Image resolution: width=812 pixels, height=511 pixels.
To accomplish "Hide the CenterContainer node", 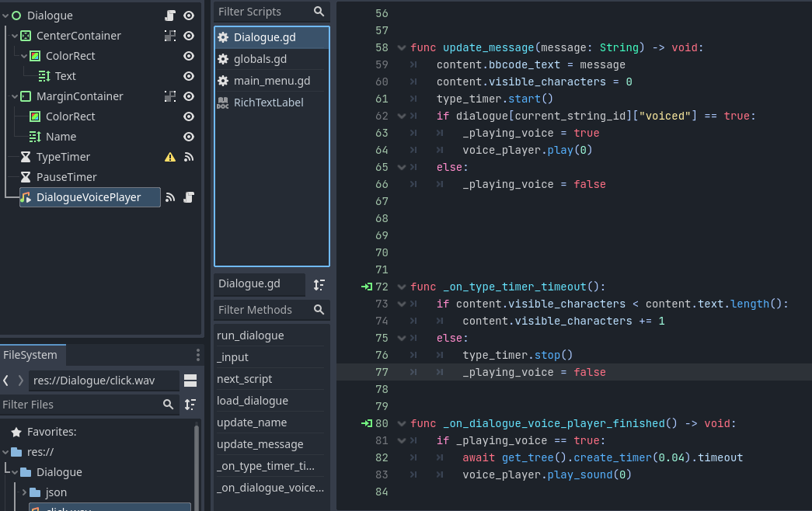I will 189,36.
